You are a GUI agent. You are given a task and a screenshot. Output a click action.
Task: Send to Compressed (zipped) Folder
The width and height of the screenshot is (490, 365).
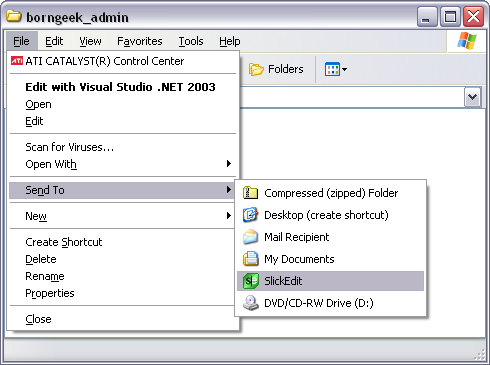[330, 193]
